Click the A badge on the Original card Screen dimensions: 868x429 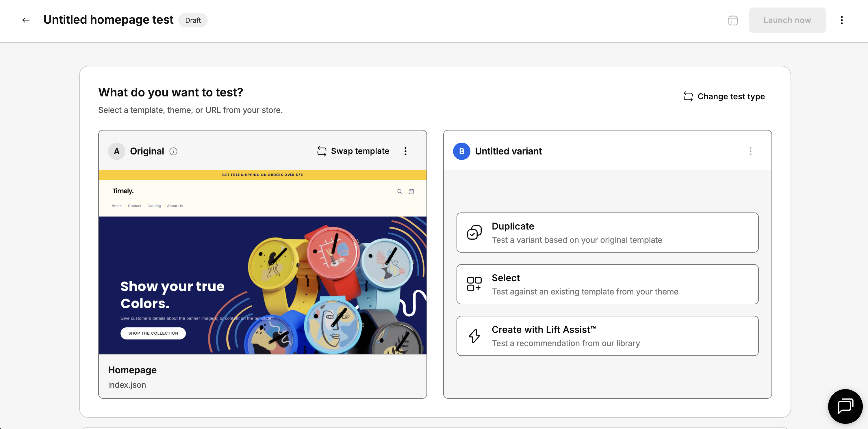tap(116, 151)
